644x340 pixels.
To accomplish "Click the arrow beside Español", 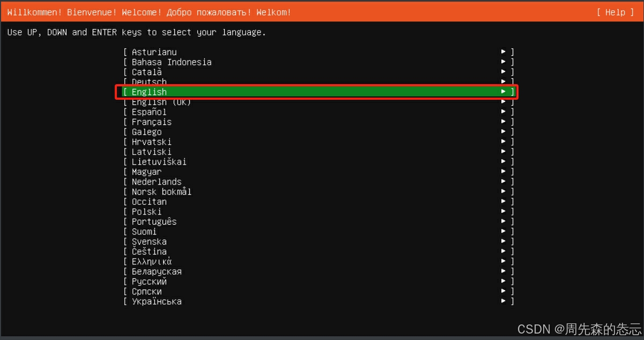I will pyautogui.click(x=504, y=112).
